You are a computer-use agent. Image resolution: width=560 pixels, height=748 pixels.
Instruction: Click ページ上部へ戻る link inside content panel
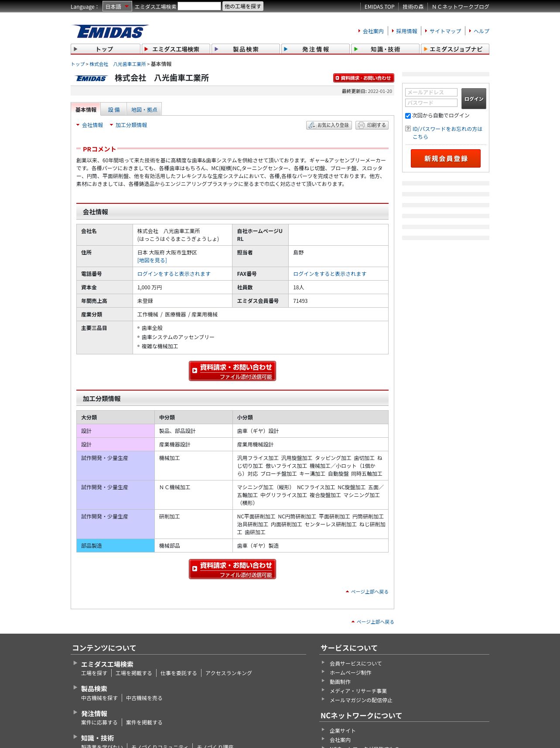coord(369,592)
